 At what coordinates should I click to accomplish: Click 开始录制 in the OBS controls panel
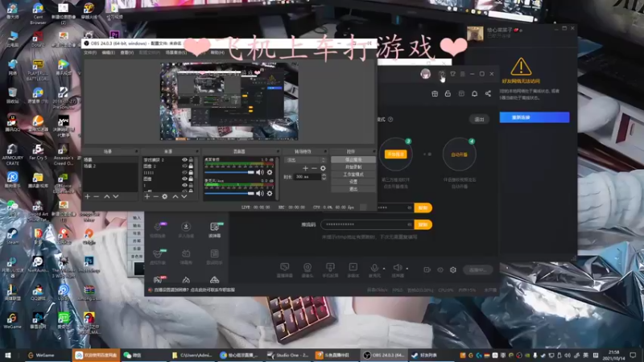click(x=353, y=167)
